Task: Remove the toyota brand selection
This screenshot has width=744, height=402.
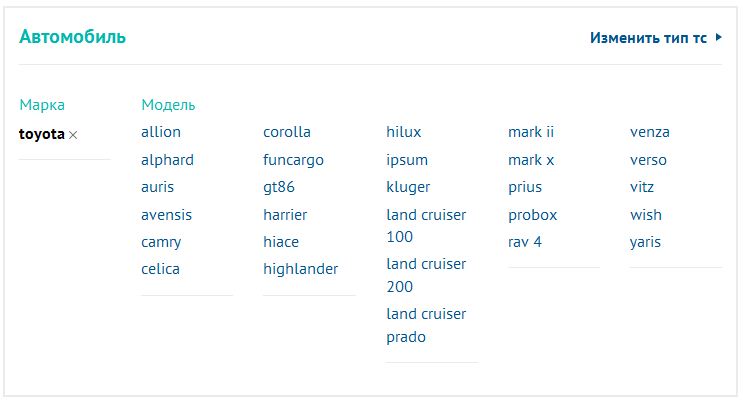Action: tap(73, 135)
